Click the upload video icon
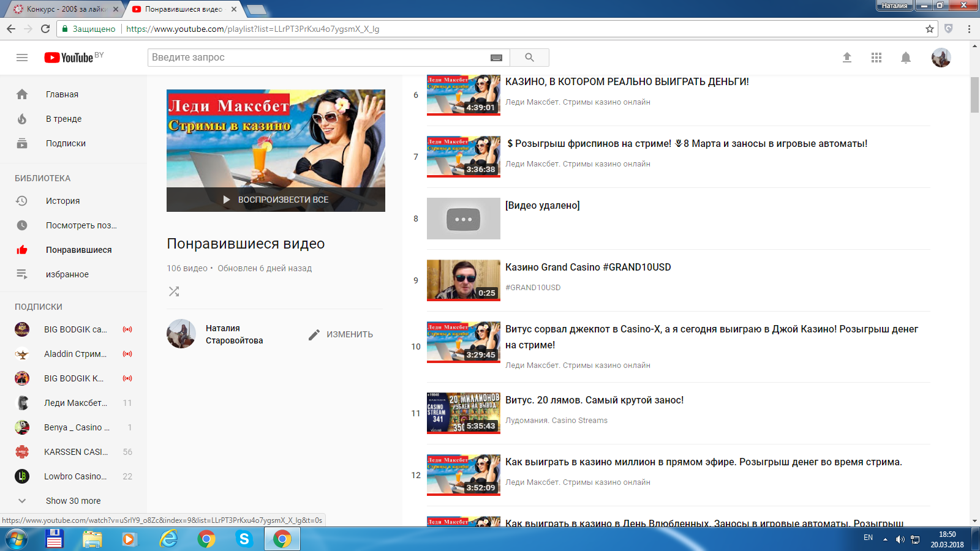Viewport: 980px width, 551px height. pyautogui.click(x=847, y=58)
